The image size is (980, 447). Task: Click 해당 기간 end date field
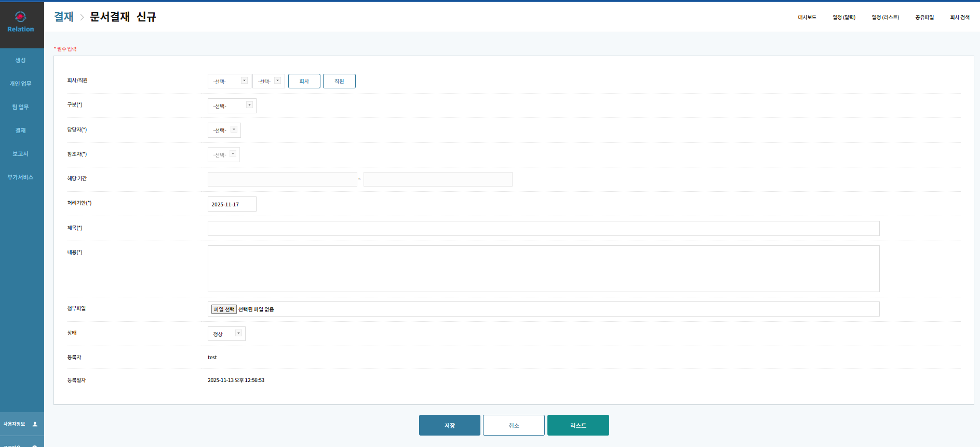(438, 179)
